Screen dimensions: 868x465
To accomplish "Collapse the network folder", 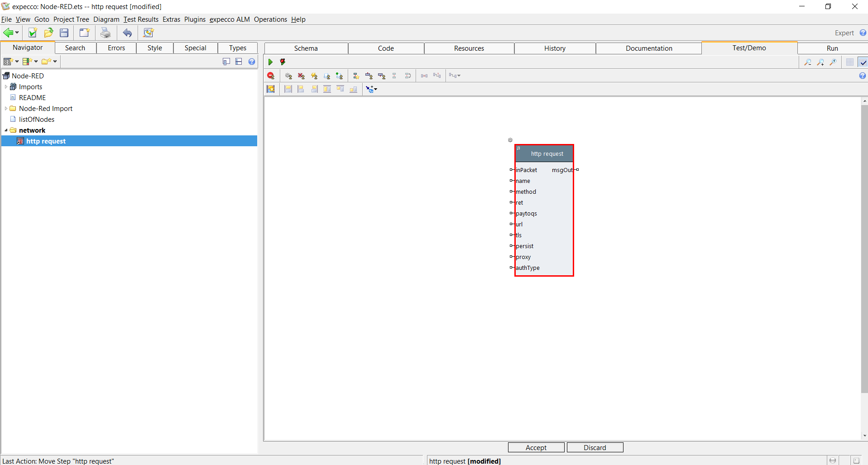I will pos(6,130).
